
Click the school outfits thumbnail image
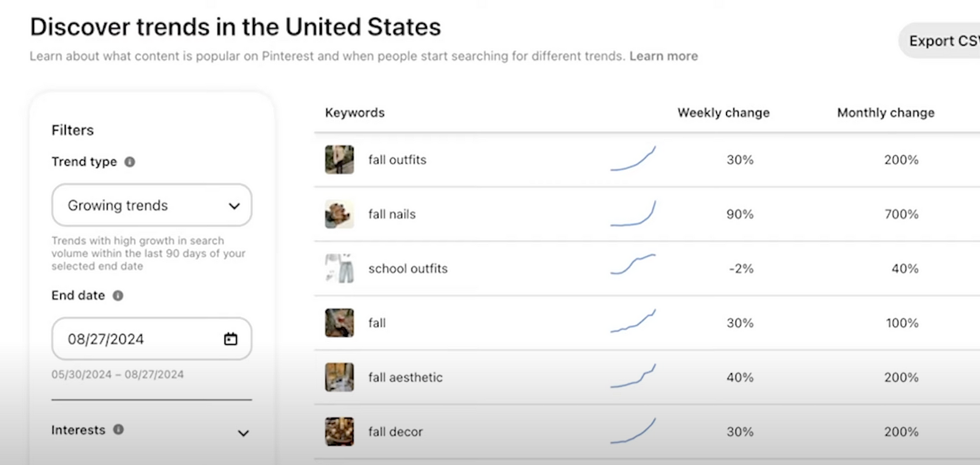[x=339, y=268]
